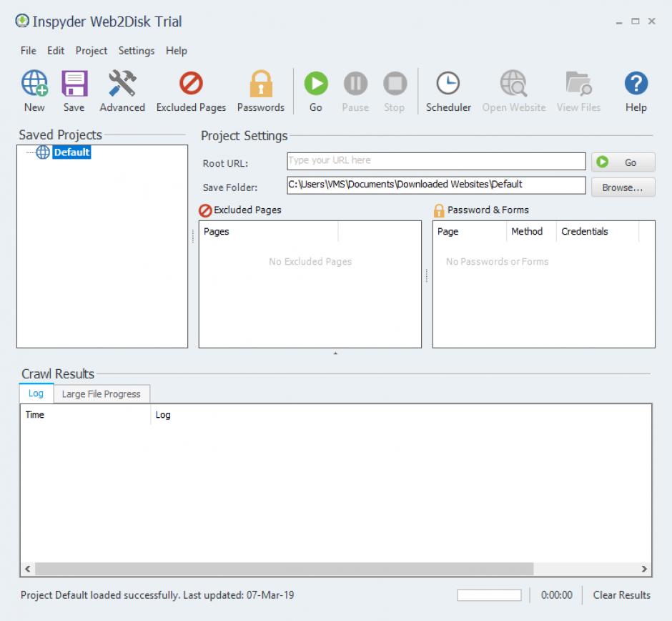Click the Page column header in Password & Forms

click(470, 232)
